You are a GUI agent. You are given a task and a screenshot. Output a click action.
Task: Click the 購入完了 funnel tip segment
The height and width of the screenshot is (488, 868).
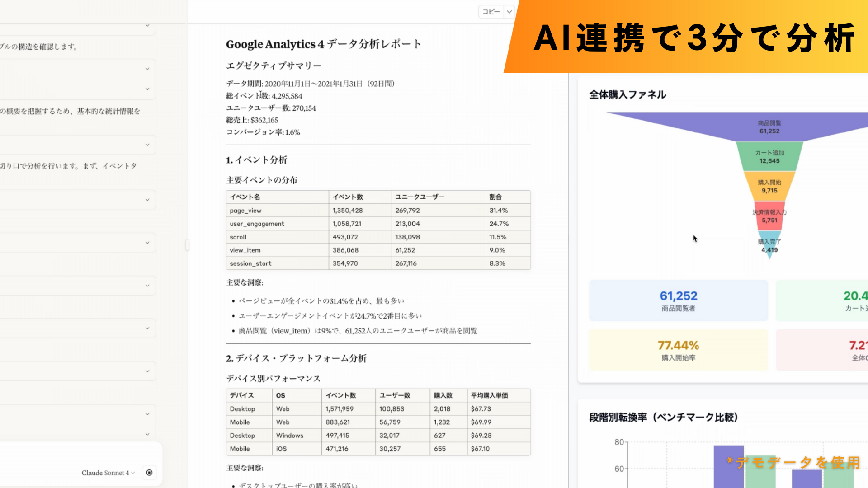click(769, 246)
